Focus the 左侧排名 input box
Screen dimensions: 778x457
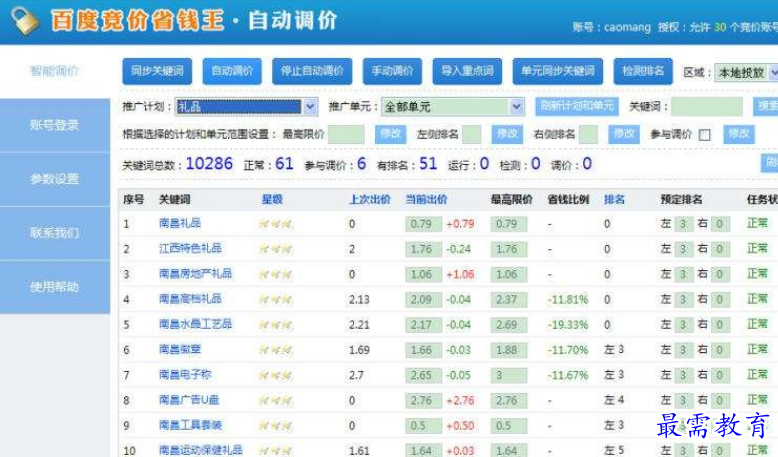[x=471, y=134]
